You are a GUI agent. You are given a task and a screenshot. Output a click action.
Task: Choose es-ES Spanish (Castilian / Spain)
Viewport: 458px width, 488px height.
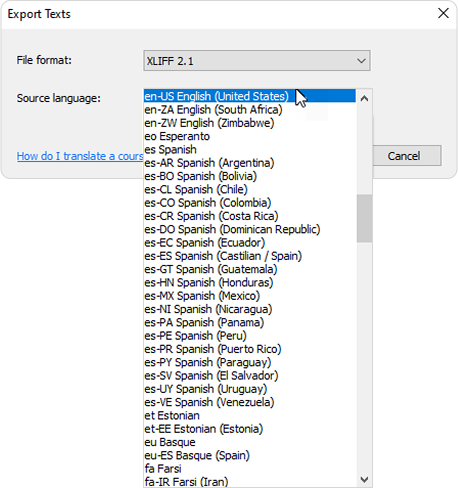pos(250,256)
